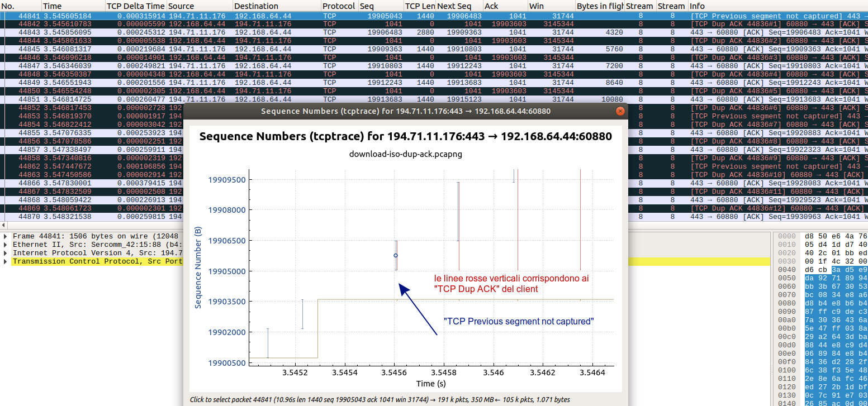Click the circled data point on the graph

pos(396,255)
